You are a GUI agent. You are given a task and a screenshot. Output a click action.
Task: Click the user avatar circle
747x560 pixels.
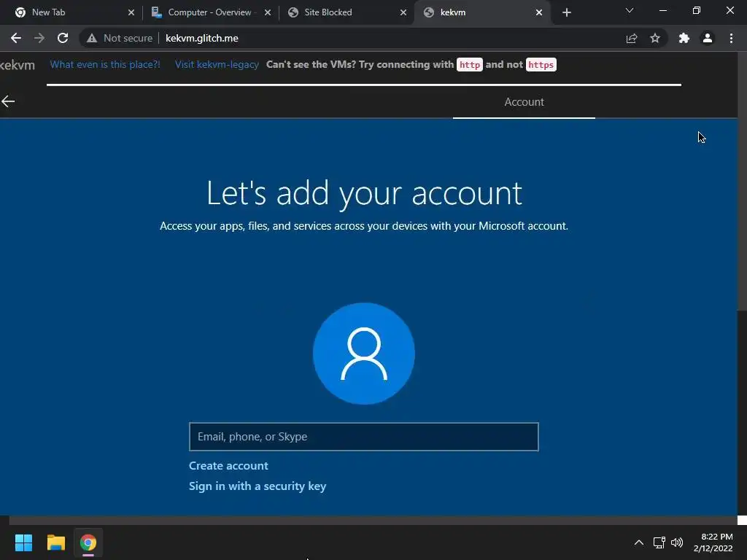coord(364,354)
